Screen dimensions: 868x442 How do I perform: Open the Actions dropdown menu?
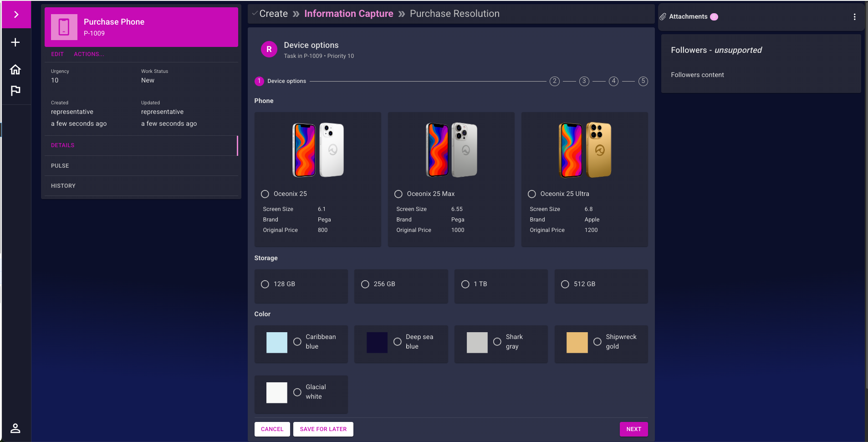tap(89, 54)
